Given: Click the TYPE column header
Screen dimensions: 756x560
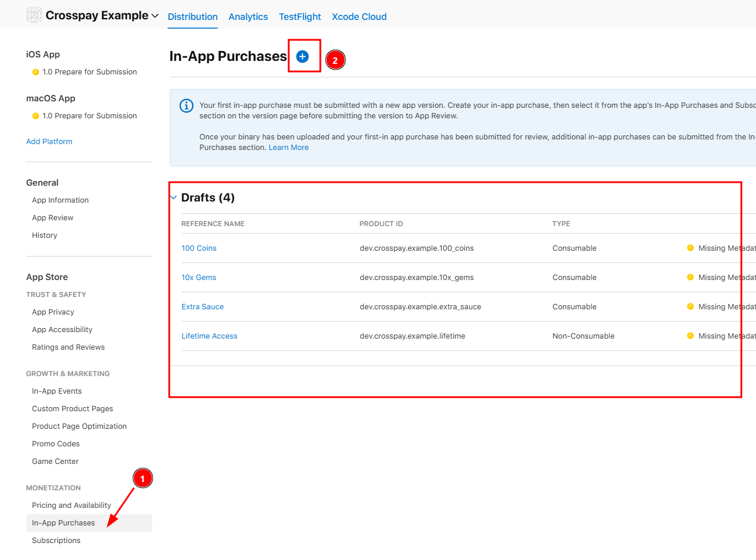Looking at the screenshot, I should (561, 224).
